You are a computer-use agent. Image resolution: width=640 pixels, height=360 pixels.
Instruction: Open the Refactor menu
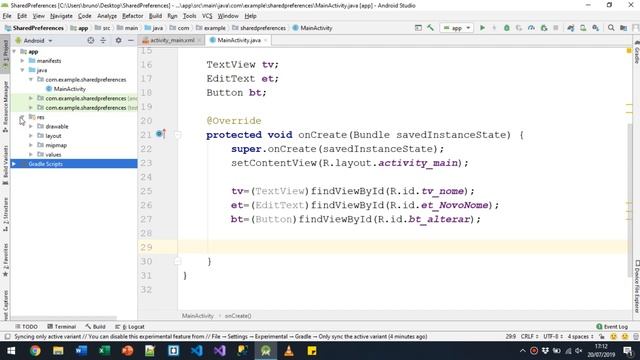(x=133, y=16)
